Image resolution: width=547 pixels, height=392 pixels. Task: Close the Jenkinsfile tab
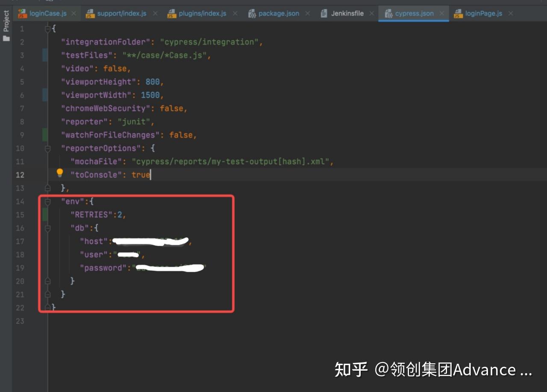coord(372,13)
